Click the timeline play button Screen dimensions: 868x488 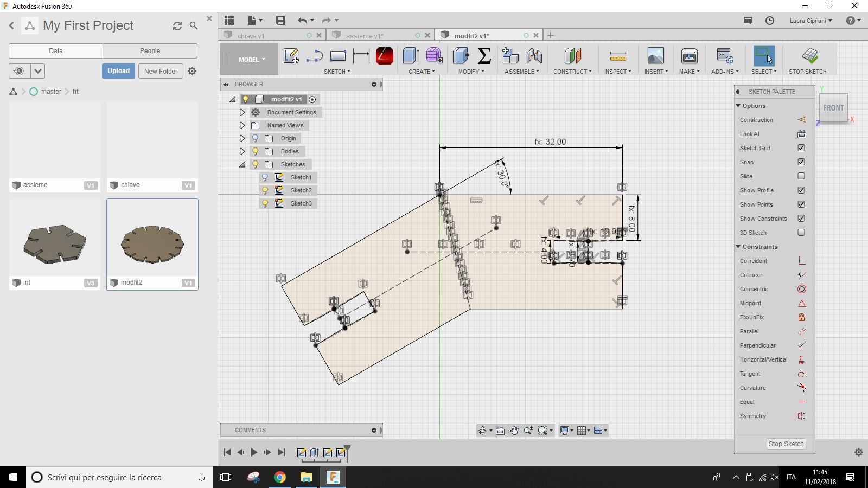click(x=254, y=452)
